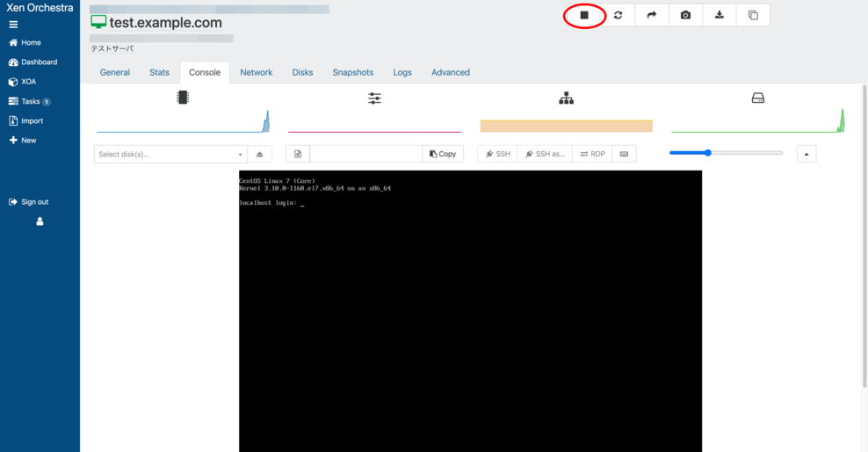This screenshot has width=868, height=452.
Task: Open user profile icon in sidebar
Action: pos(40,222)
